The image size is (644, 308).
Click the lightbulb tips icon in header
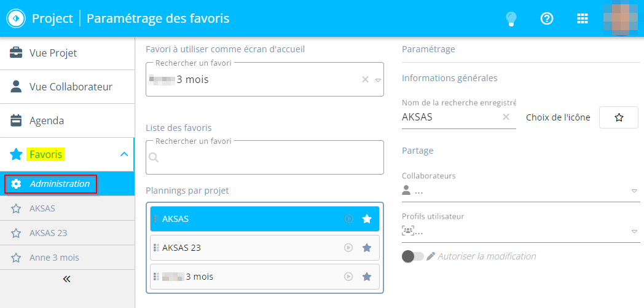tap(511, 19)
